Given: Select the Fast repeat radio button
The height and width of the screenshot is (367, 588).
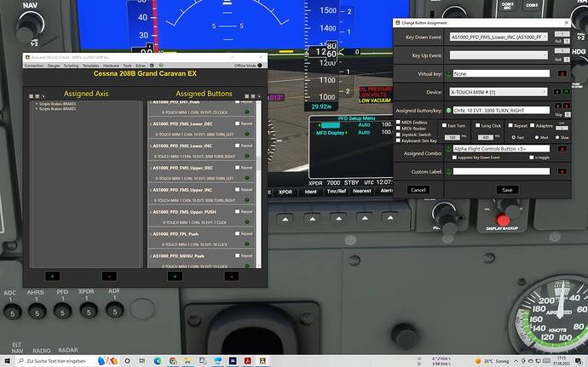Looking at the screenshot, I should (x=513, y=138).
